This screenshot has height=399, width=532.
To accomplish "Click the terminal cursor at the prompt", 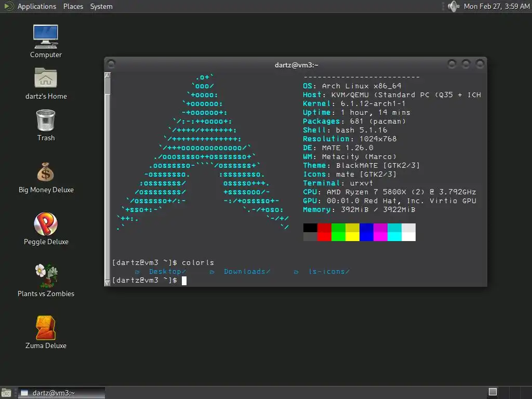I will [184, 281].
